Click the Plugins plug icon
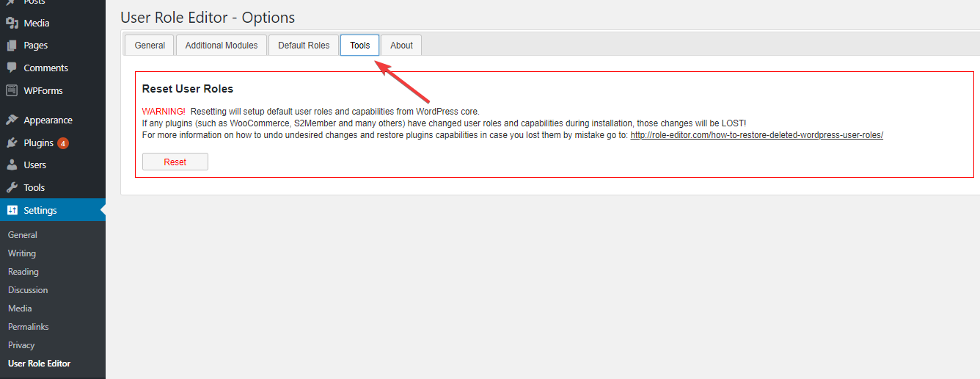The height and width of the screenshot is (379, 980). 12,142
